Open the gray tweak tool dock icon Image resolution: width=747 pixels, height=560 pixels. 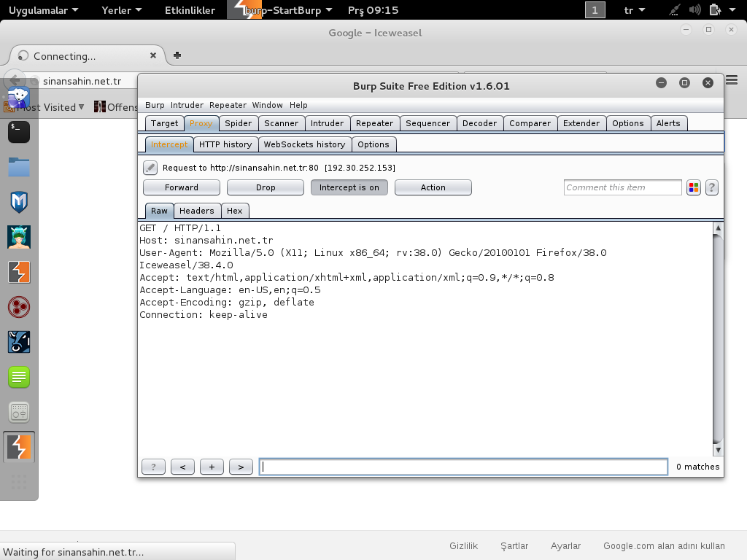[x=19, y=413]
